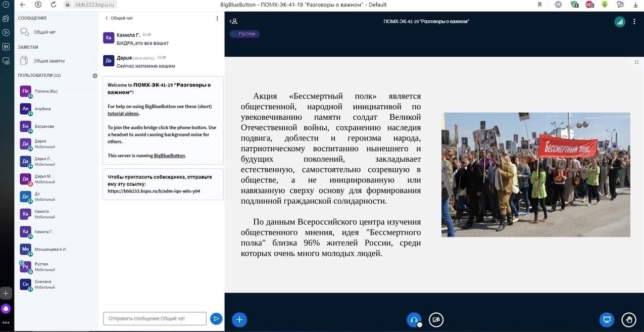Open the users list gear settings
The height and width of the screenshot is (332, 644).
click(95, 76)
